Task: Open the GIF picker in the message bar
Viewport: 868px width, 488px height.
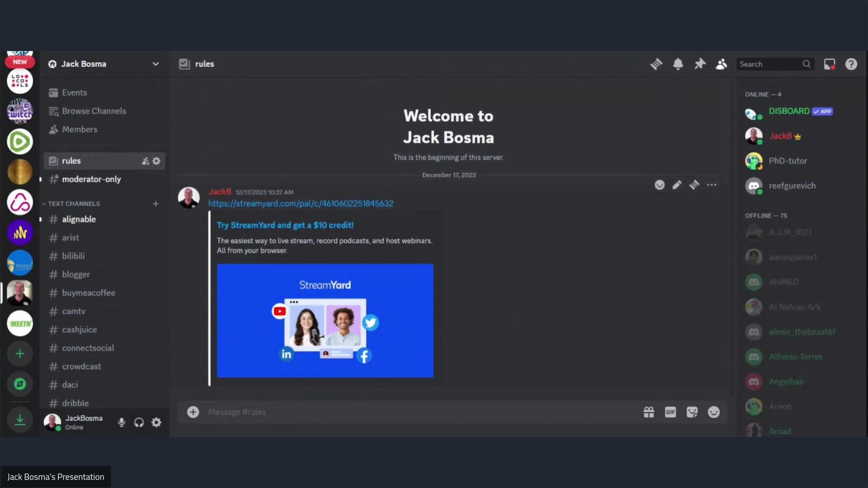Action: point(670,412)
